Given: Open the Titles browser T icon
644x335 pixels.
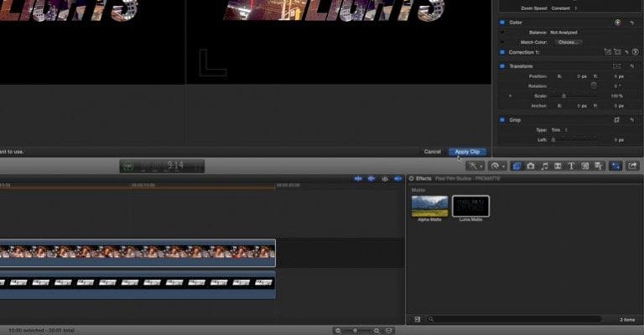Looking at the screenshot, I should (571, 165).
